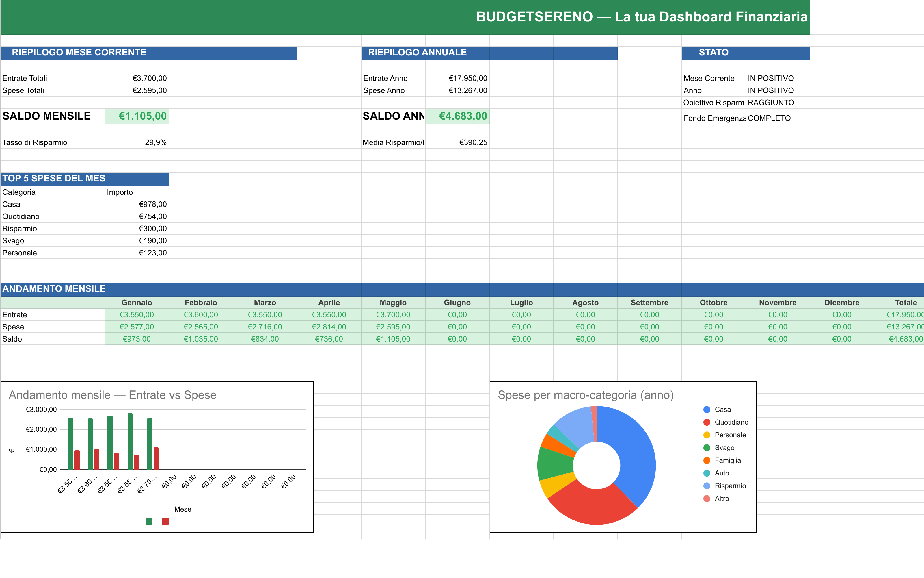Click the Importo column header

[x=137, y=192]
